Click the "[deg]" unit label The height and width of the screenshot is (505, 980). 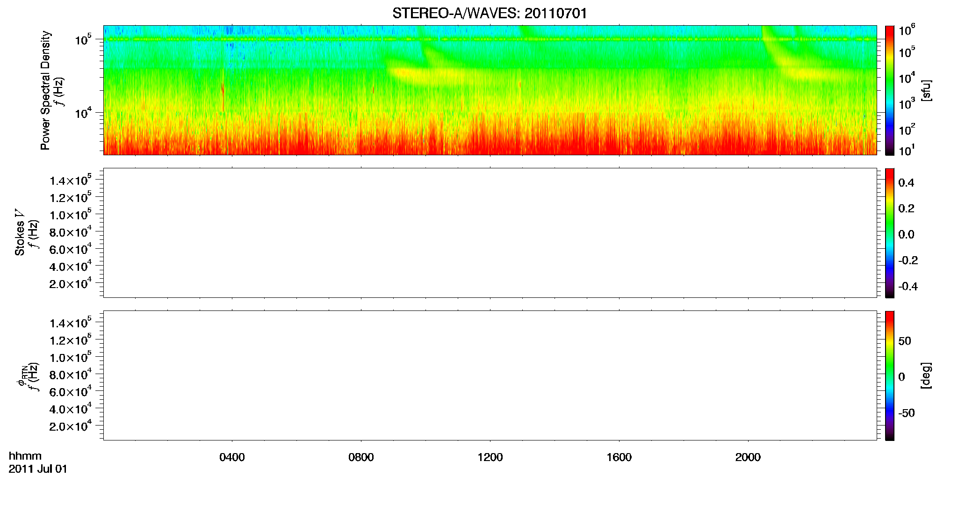[926, 375]
